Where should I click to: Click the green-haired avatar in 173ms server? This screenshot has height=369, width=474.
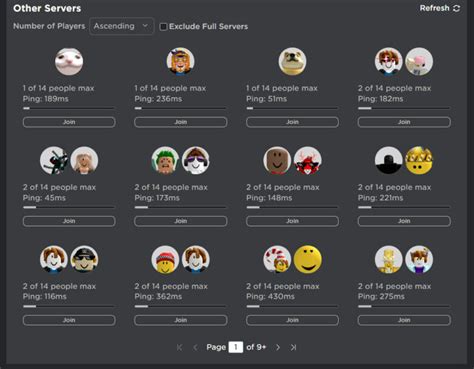(x=165, y=160)
